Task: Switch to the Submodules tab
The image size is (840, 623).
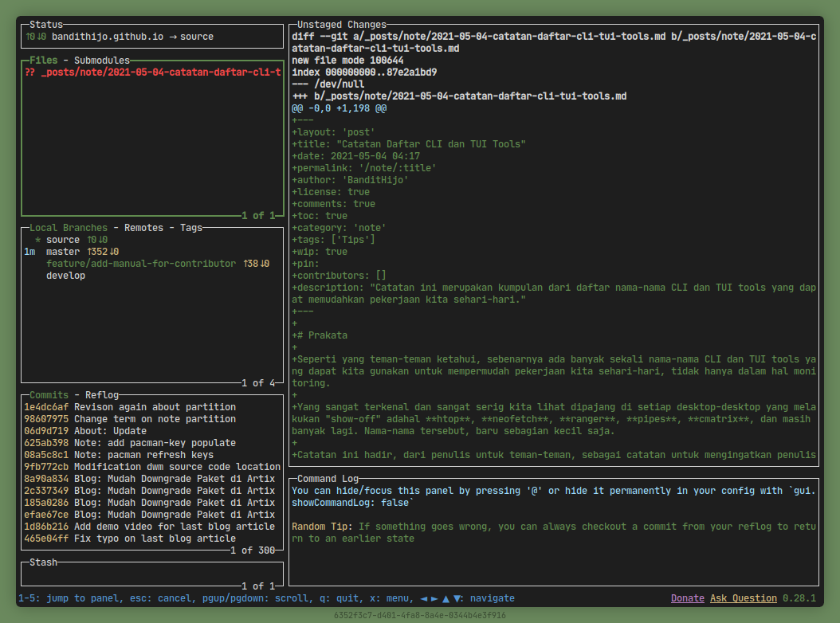Action: (x=102, y=61)
